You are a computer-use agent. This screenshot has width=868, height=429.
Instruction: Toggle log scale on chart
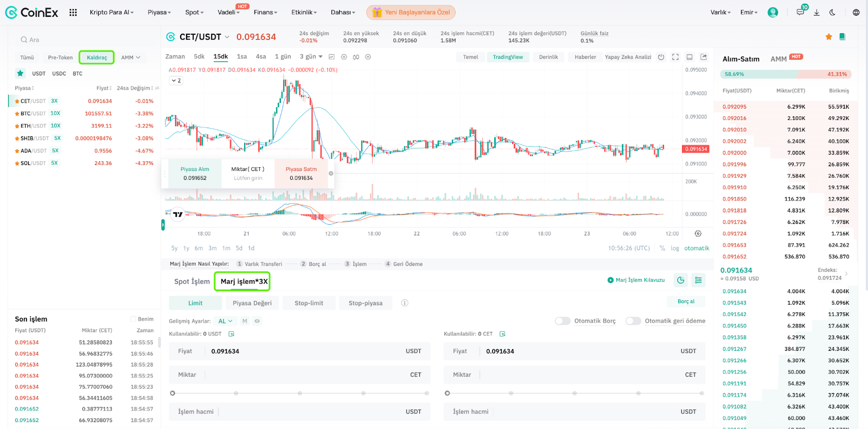(675, 248)
